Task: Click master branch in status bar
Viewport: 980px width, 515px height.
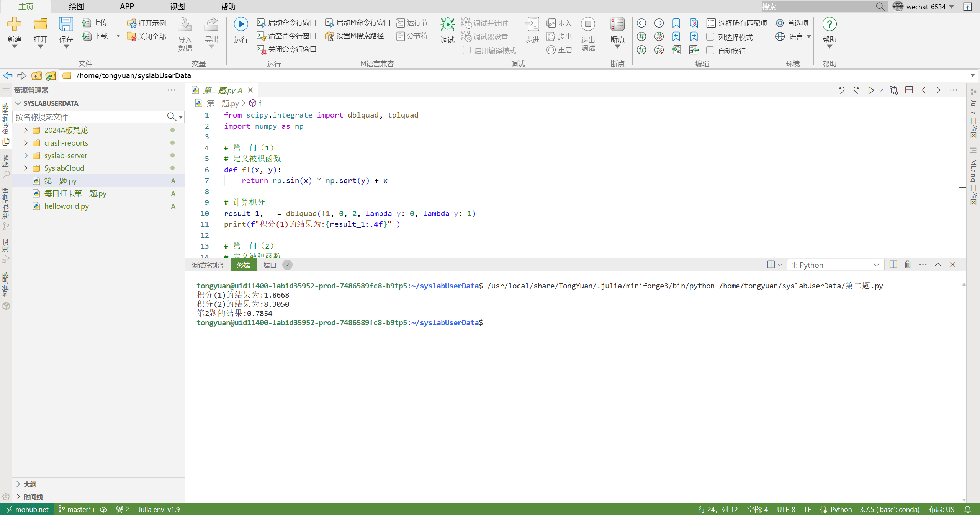Action: pos(77,509)
